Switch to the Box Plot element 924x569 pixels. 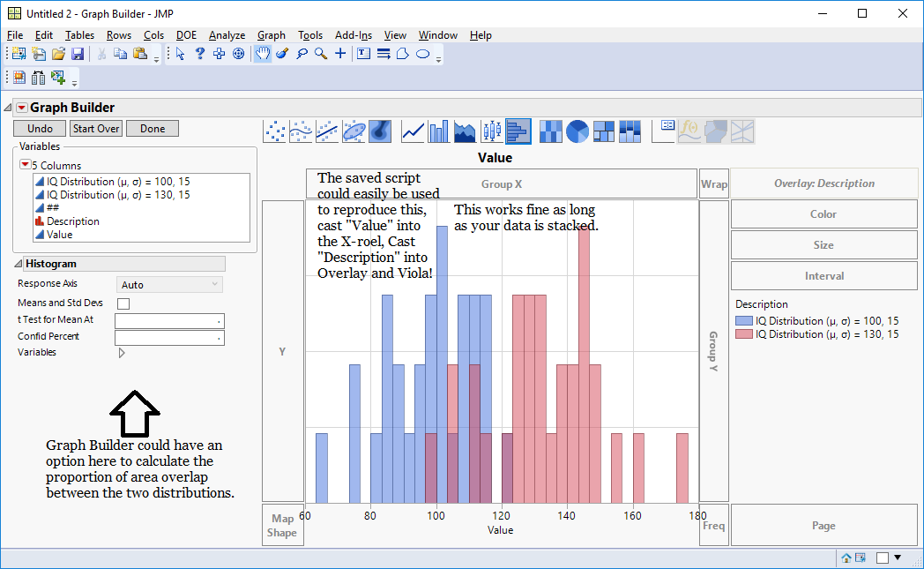click(x=491, y=130)
